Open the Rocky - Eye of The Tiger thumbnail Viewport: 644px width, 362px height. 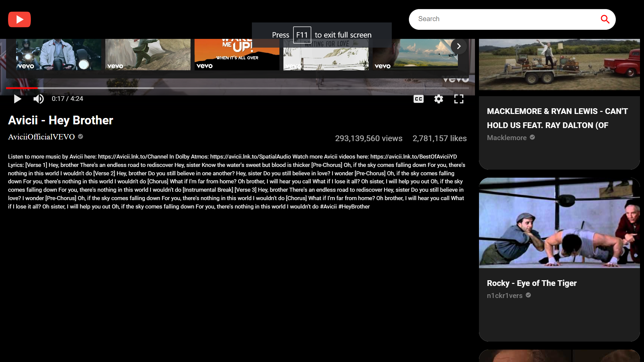[x=559, y=223]
